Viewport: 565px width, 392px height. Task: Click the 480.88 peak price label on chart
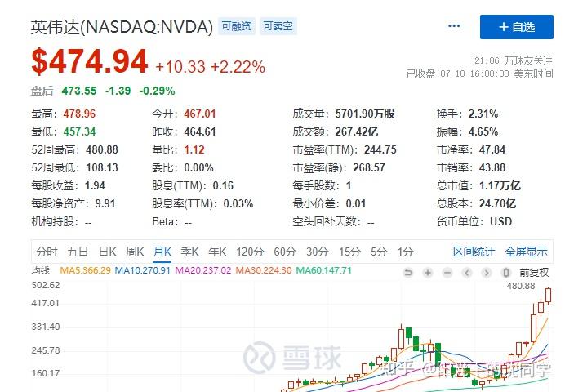click(521, 286)
